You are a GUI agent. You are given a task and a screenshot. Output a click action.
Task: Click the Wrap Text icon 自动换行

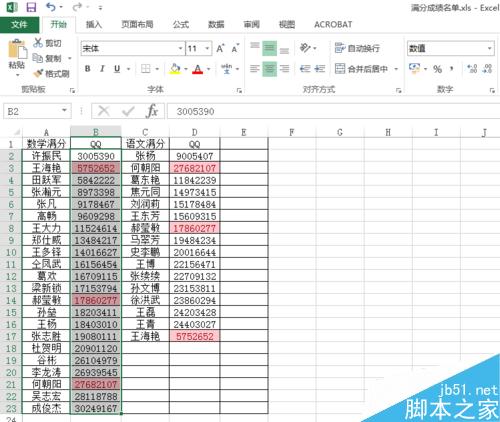[357, 48]
